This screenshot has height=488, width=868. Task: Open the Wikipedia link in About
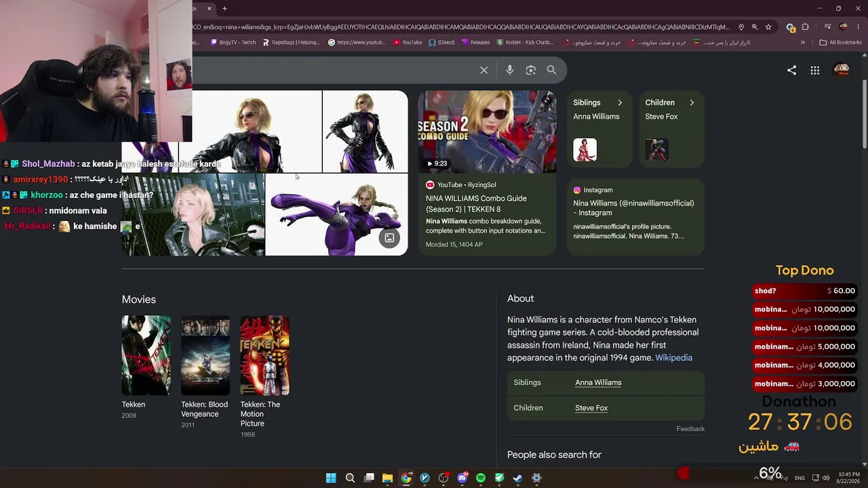click(673, 358)
